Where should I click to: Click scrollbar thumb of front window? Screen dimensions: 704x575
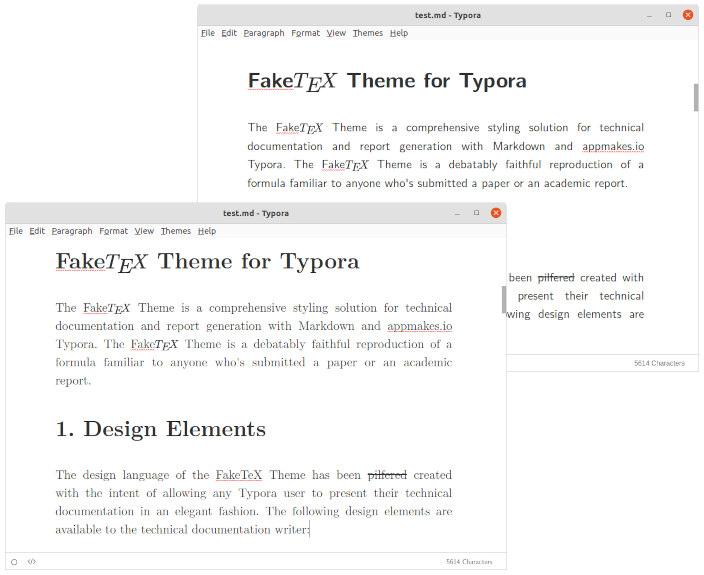coord(504,299)
